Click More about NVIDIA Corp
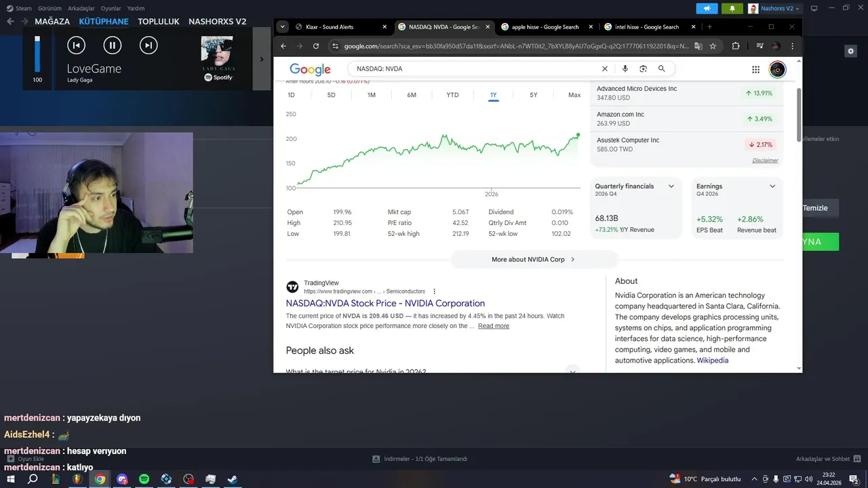 pos(534,260)
